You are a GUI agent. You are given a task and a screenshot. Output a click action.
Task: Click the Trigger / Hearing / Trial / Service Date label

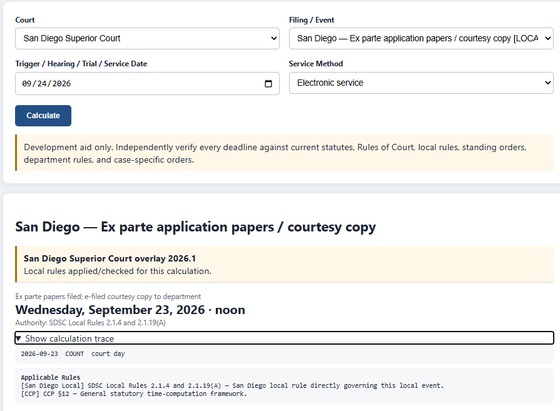[x=81, y=64]
